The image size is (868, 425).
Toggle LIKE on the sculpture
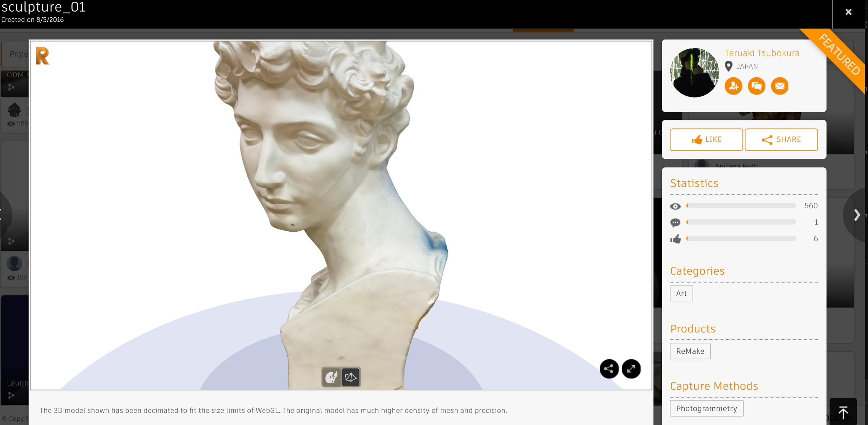tap(706, 139)
